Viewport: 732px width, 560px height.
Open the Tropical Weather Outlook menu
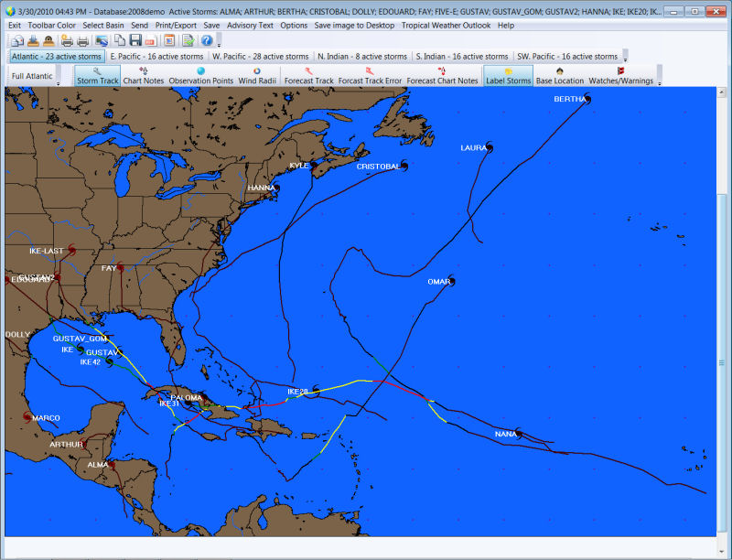pyautogui.click(x=446, y=26)
